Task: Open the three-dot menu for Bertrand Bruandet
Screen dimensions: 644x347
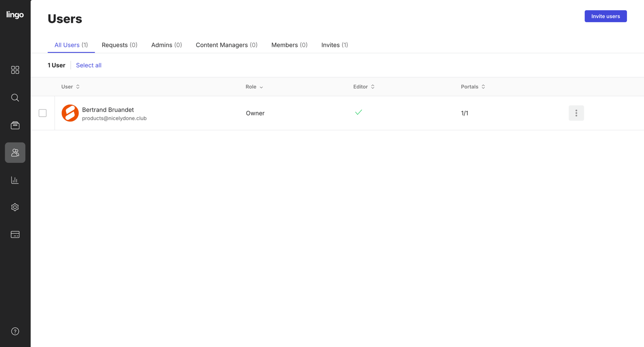Action: tap(576, 113)
